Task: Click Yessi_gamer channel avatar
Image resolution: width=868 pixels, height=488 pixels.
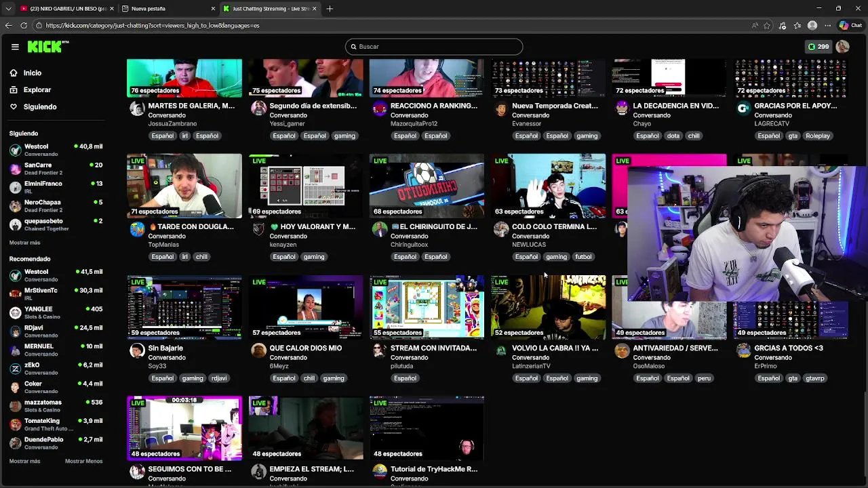Action: point(258,108)
